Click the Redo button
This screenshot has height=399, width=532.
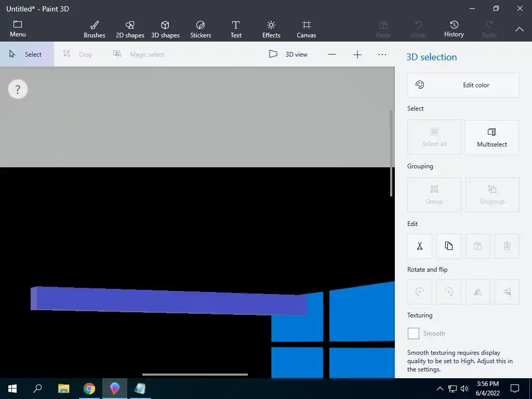pyautogui.click(x=489, y=29)
